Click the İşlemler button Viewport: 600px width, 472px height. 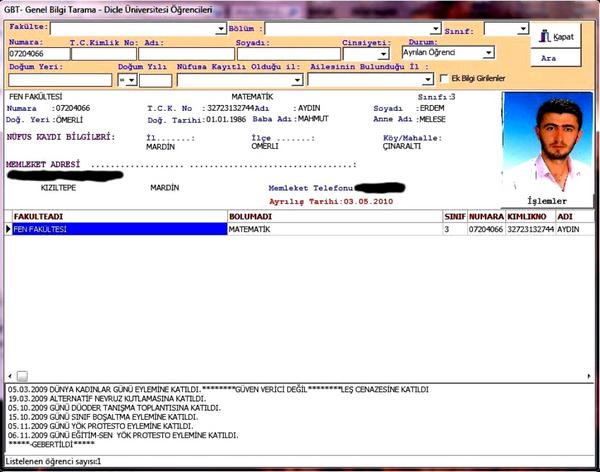pos(546,200)
